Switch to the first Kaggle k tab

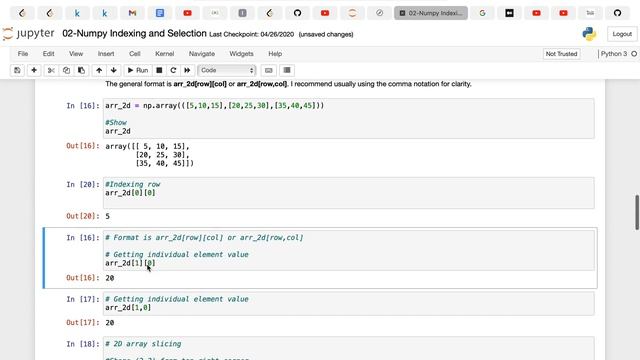[x=77, y=13]
